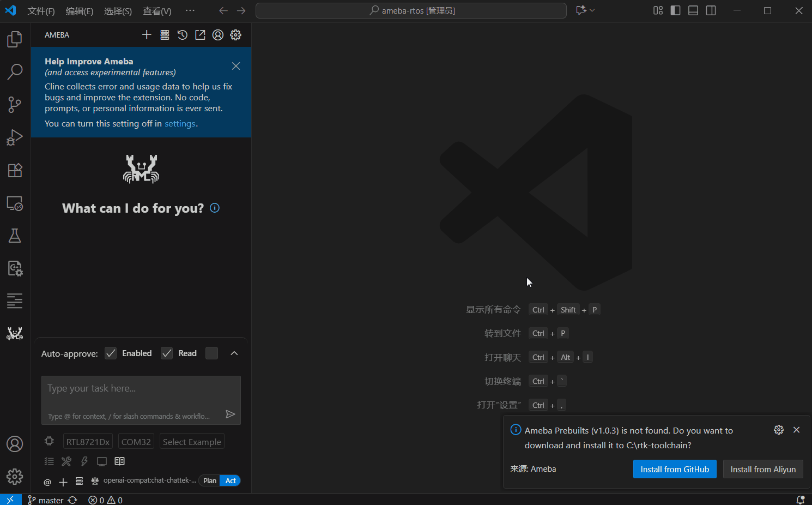812x505 pixels.
Task: Click the send arrow in task input
Action: 231,414
